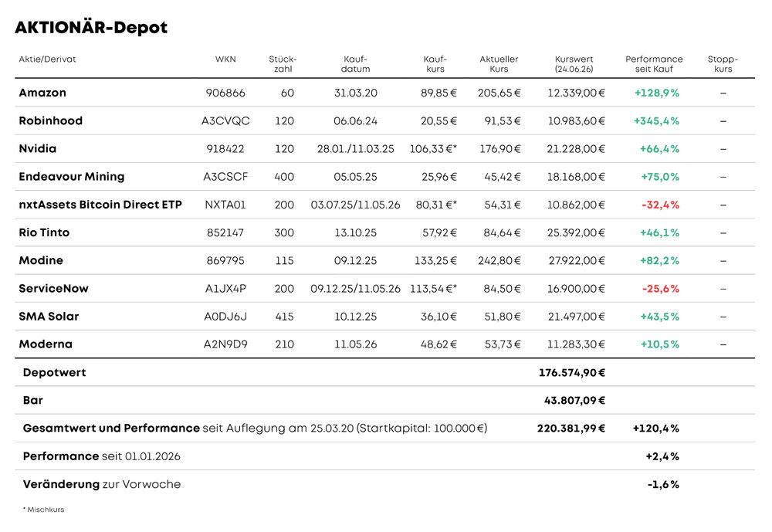
Task: Click the Amazon stock name
Action: coord(42,93)
